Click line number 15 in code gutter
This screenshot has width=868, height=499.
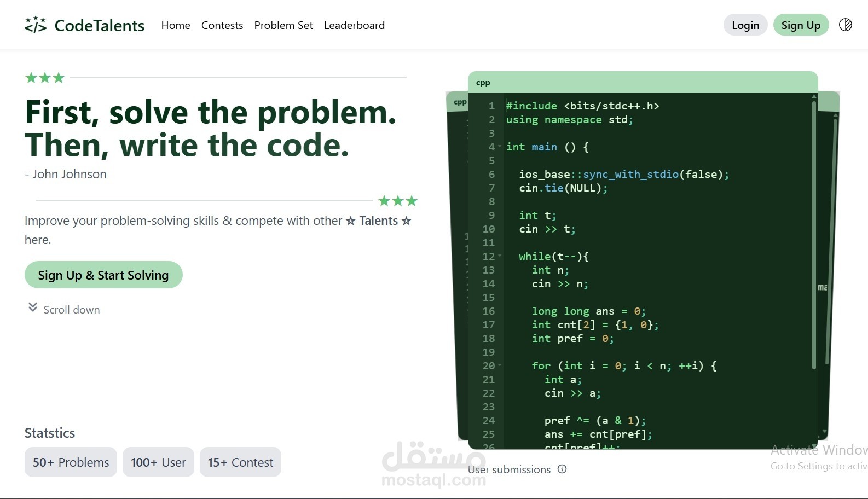click(x=488, y=297)
